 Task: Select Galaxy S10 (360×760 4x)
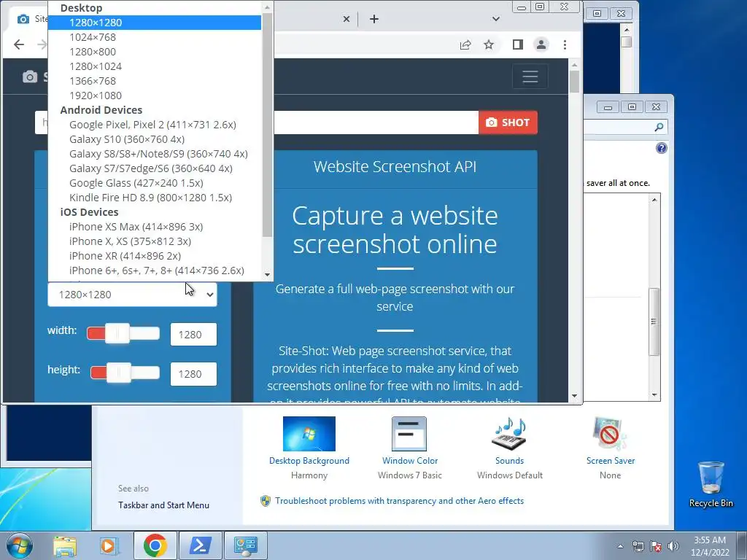coord(155,139)
